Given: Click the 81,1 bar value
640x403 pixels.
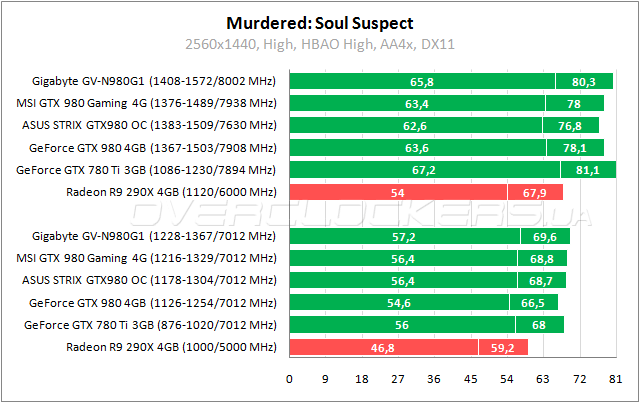Looking at the screenshot, I should pos(588,170).
